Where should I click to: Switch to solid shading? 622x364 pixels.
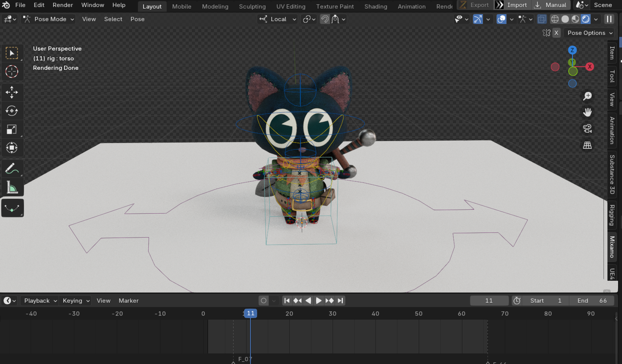point(565,19)
